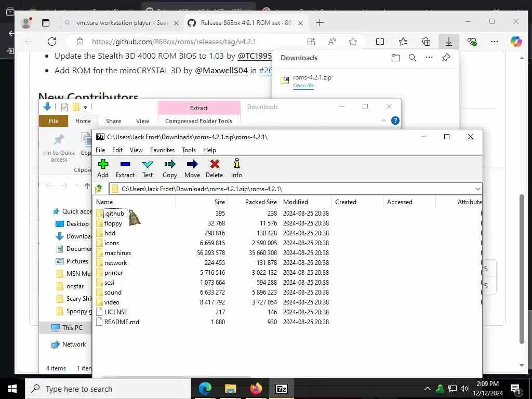Switch to Explorer Share ribbon tab
Viewport: 532px width, 399px height.
click(113, 121)
